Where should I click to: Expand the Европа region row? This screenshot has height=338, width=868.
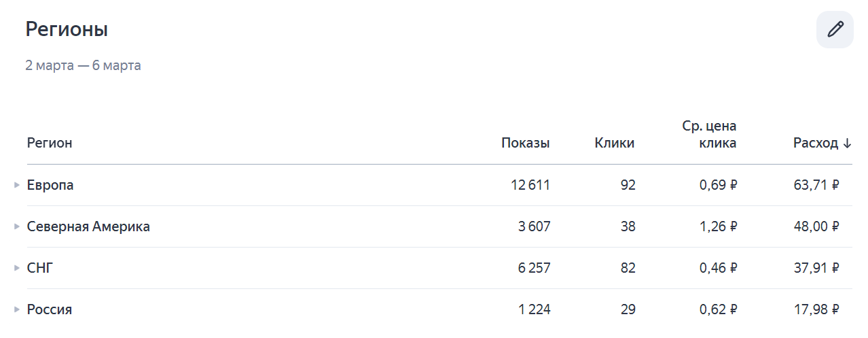point(17,185)
